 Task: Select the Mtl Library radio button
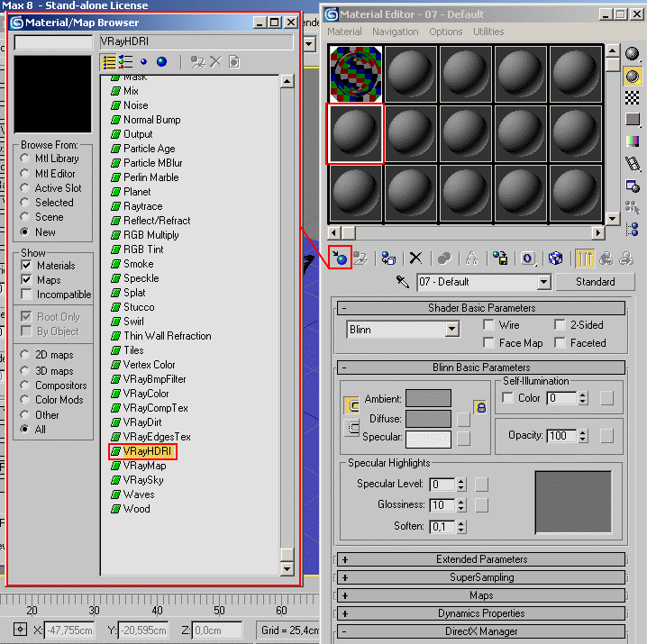click(24, 159)
